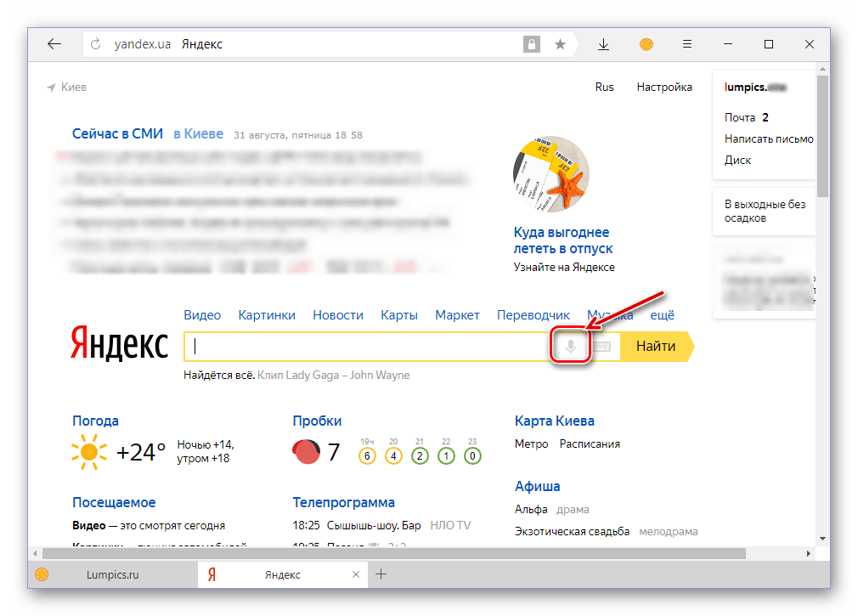Click the browser back arrow

[54, 44]
